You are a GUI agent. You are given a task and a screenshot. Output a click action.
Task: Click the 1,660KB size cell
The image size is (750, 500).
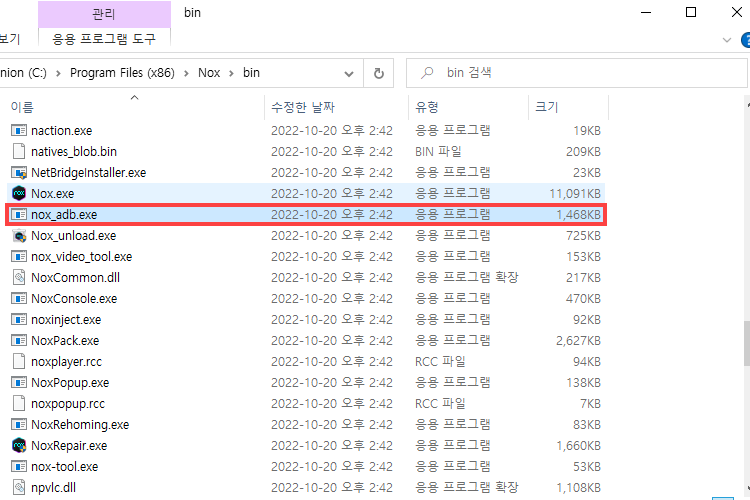tap(578, 445)
